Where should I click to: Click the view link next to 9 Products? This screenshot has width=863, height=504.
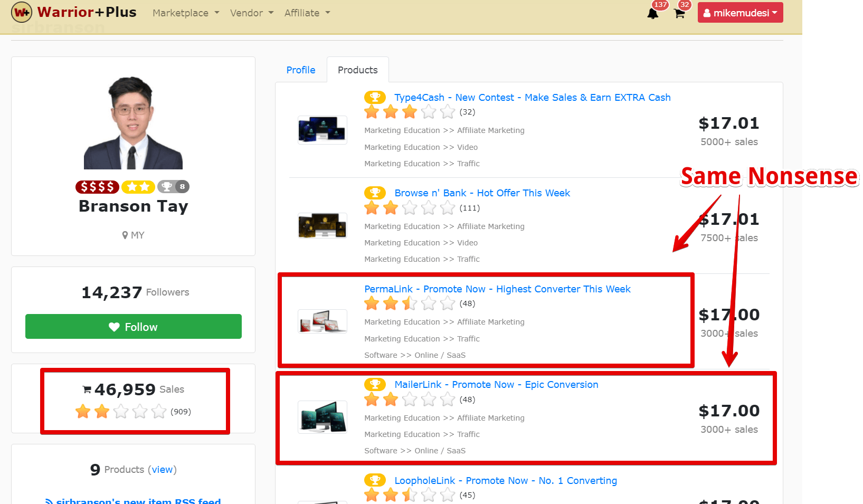pos(163,470)
